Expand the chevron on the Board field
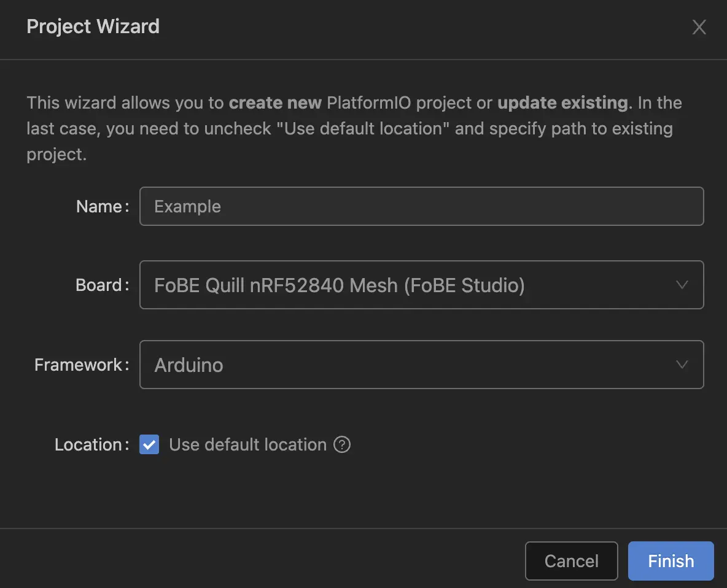727x588 pixels. point(682,285)
